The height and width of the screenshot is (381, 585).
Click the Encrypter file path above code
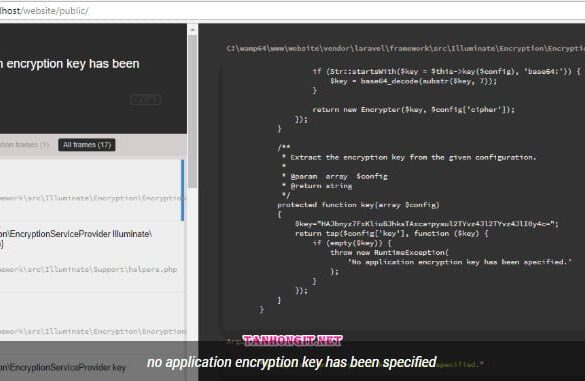[x=406, y=49]
